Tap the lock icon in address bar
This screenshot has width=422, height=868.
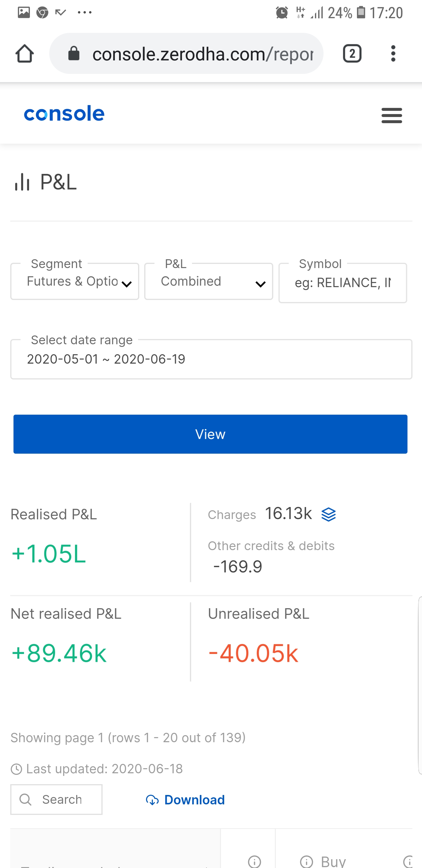74,54
